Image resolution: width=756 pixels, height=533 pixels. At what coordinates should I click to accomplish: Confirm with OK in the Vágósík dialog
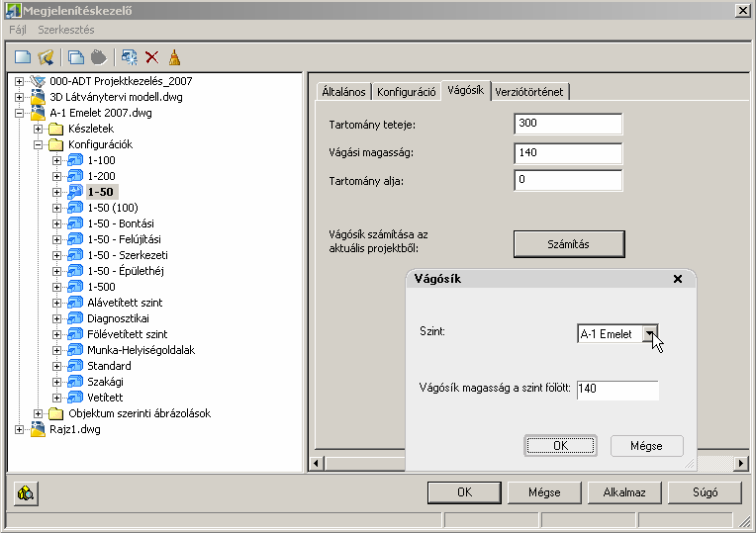(x=560, y=445)
